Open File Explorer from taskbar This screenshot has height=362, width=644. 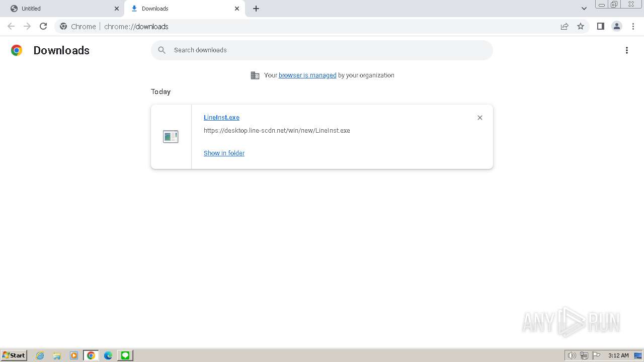tap(57, 355)
